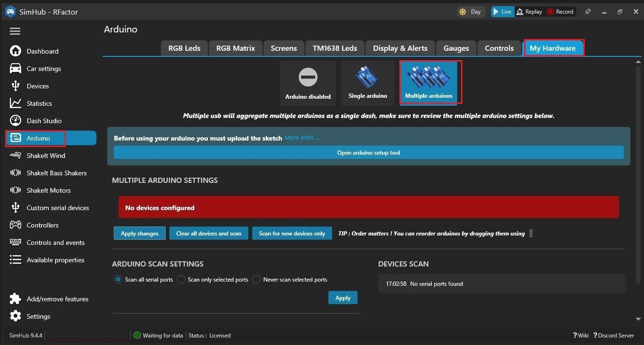
Task: Click scrollbar down arrow
Action: [x=638, y=319]
